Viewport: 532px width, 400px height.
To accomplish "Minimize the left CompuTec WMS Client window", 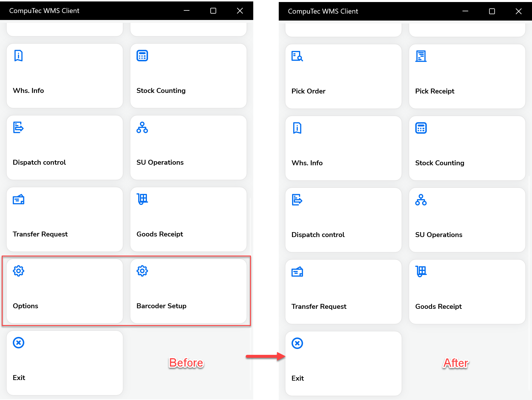I will click(186, 10).
